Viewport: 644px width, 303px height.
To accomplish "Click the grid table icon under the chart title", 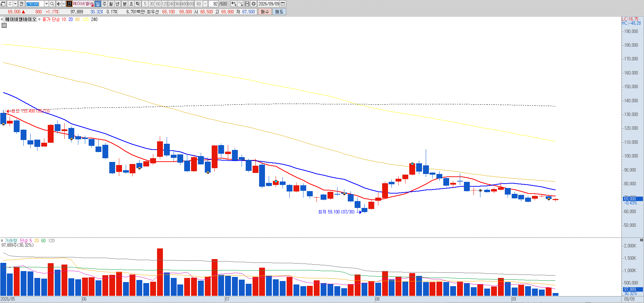I will click(x=4, y=25).
